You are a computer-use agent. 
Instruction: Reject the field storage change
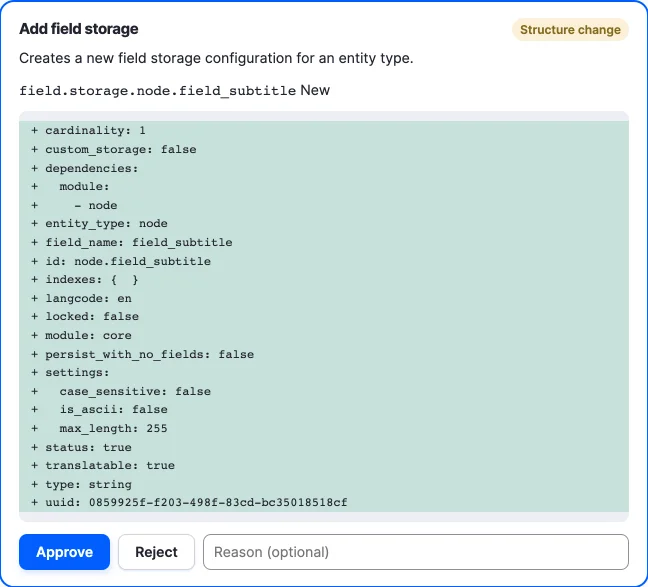[x=156, y=552]
